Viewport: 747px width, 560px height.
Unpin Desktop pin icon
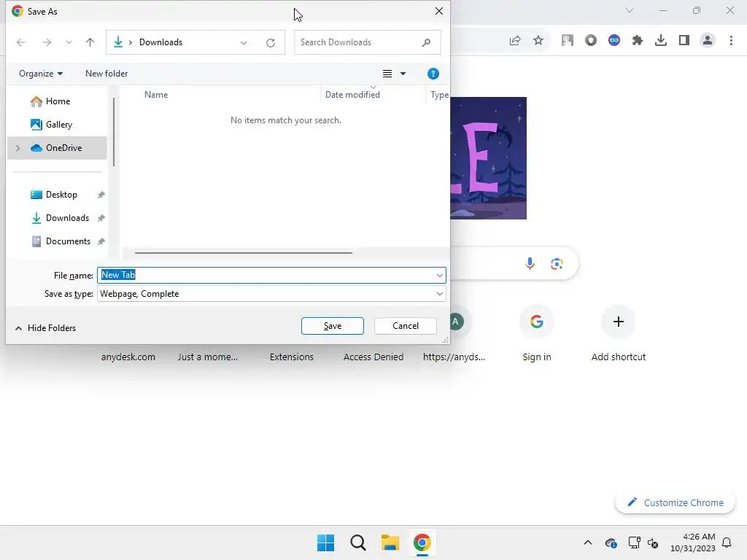[x=101, y=195]
